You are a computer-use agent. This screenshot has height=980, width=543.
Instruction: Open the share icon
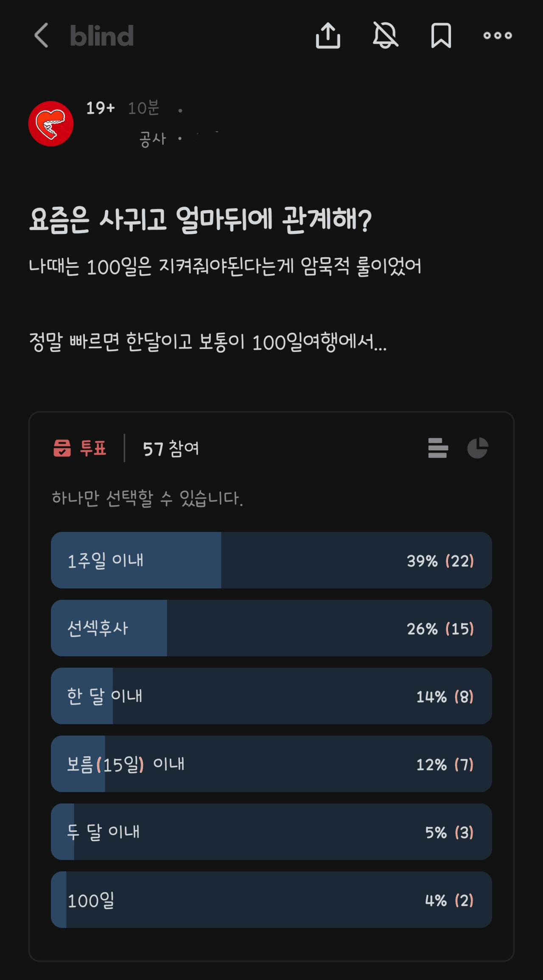pyautogui.click(x=328, y=35)
